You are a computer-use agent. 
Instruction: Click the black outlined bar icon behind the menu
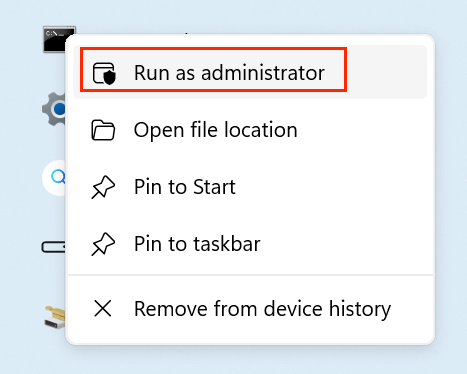53,247
